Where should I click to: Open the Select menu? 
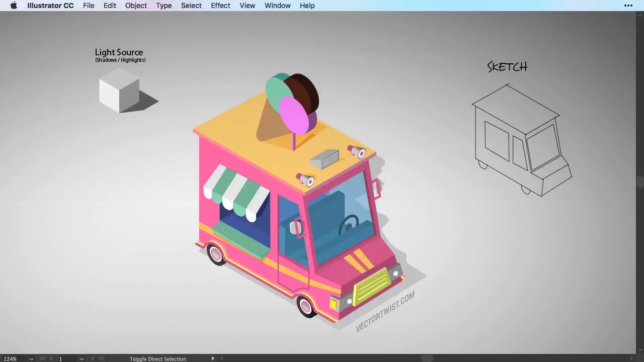click(x=191, y=6)
